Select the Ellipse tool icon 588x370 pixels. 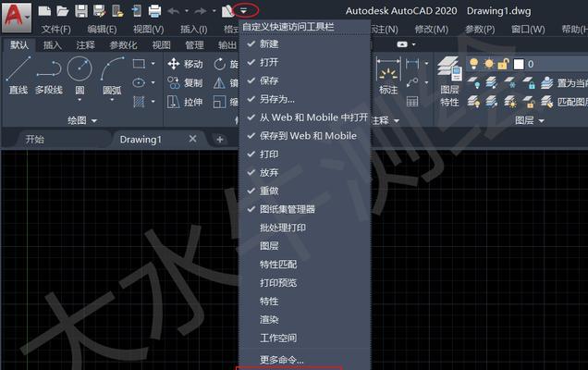tap(139, 82)
